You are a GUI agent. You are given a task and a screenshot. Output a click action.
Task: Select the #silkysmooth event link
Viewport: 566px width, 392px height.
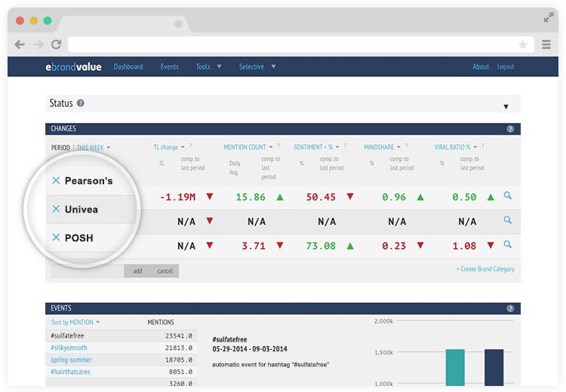[69, 348]
